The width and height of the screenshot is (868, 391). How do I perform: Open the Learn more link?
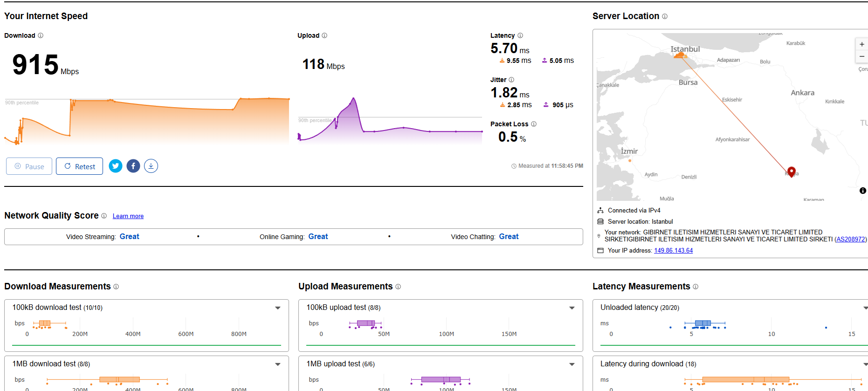(128, 216)
